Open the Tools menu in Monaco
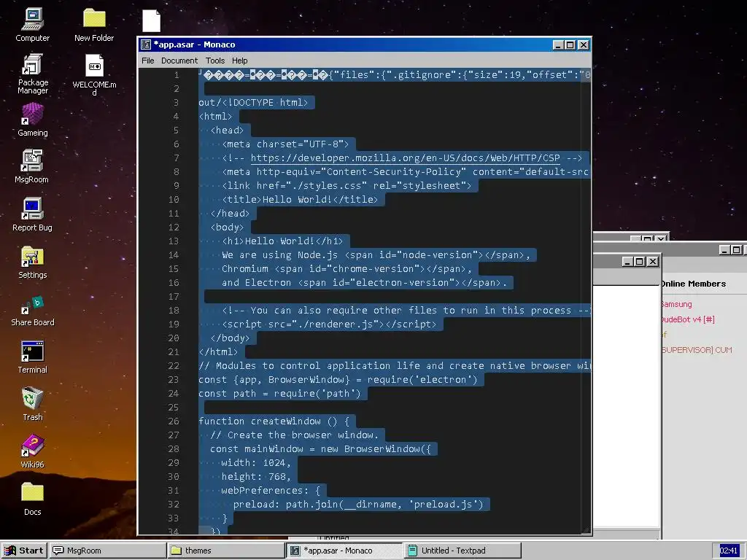 215,61
